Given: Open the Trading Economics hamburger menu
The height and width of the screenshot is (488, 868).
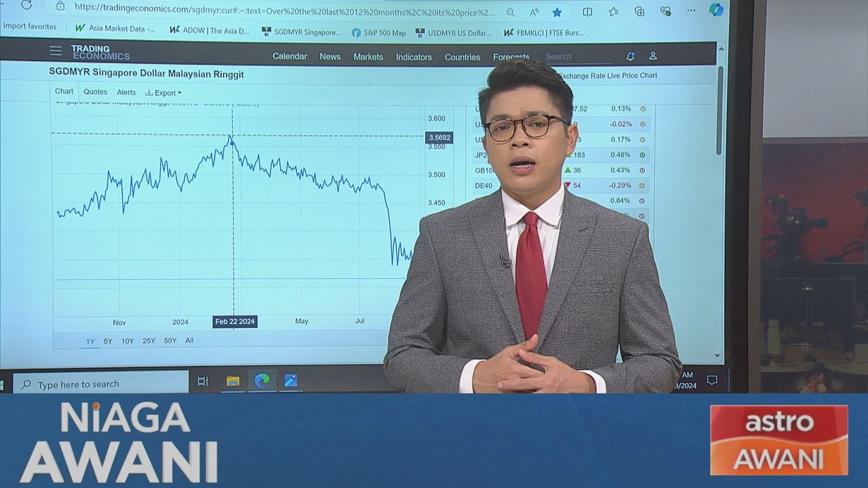Looking at the screenshot, I should click(x=56, y=51).
